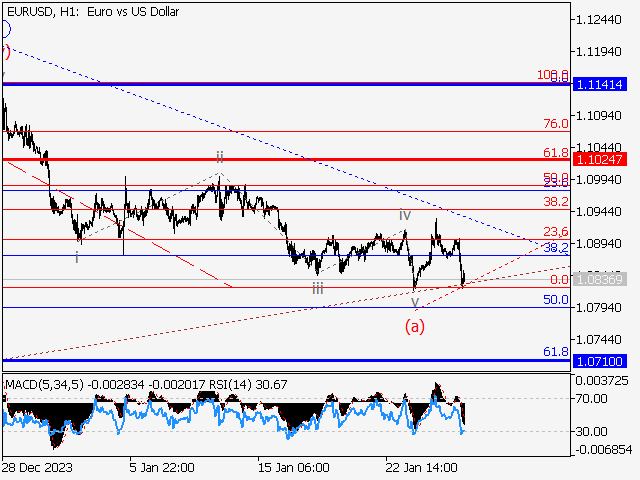Viewport: 640px width, 480px height.
Task: Click the price scale value 1.07940
Action: [598, 307]
